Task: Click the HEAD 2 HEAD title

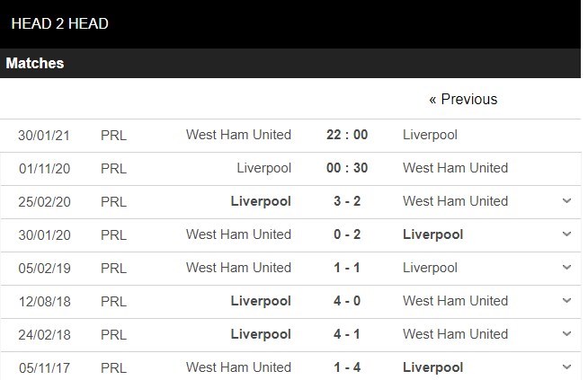Action: 60,23
